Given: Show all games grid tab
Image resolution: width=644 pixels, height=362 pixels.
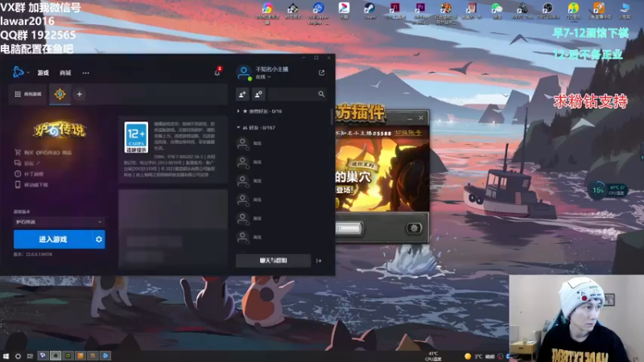Looking at the screenshot, I should coord(28,94).
